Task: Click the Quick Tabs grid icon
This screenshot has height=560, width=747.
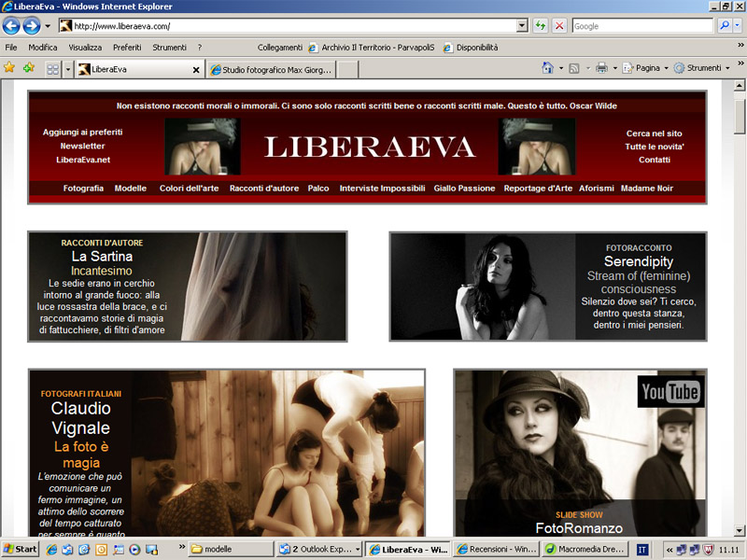Action: click(x=53, y=69)
